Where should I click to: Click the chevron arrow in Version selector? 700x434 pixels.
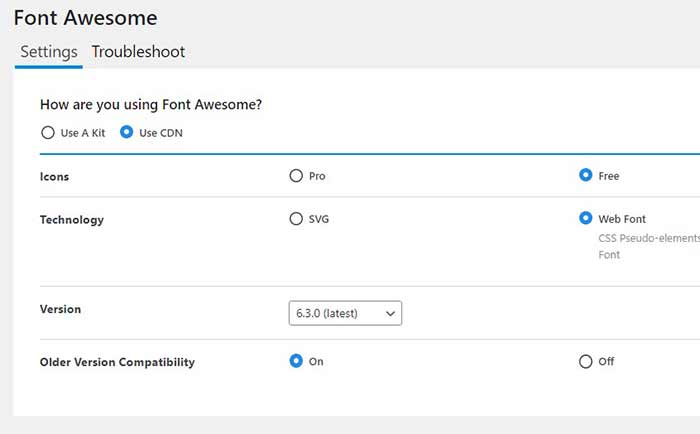tap(391, 313)
